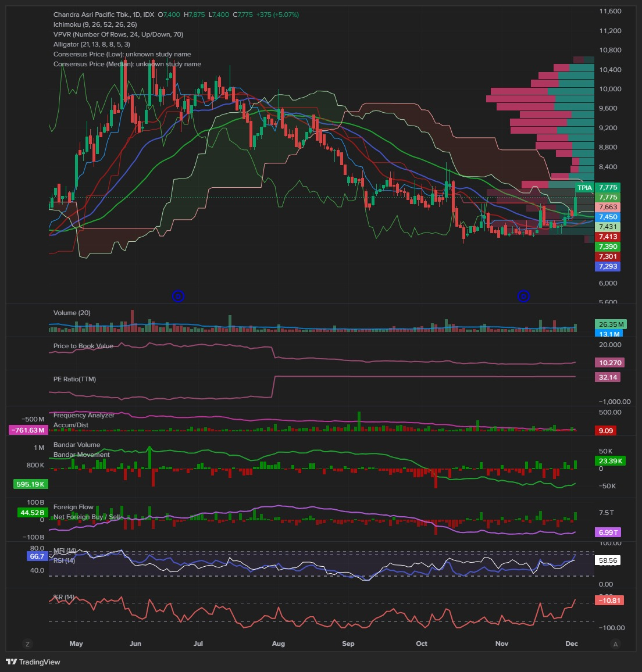The height and width of the screenshot is (672, 642).
Task: Select the VPVR indicator legend
Action: pos(118,34)
